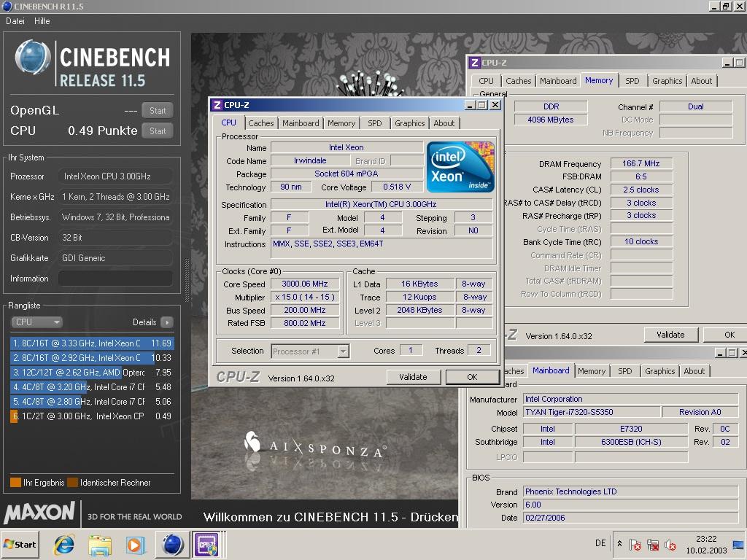747x560 pixels.
Task: Open Action Center flag tray icon
Action: coord(635,544)
